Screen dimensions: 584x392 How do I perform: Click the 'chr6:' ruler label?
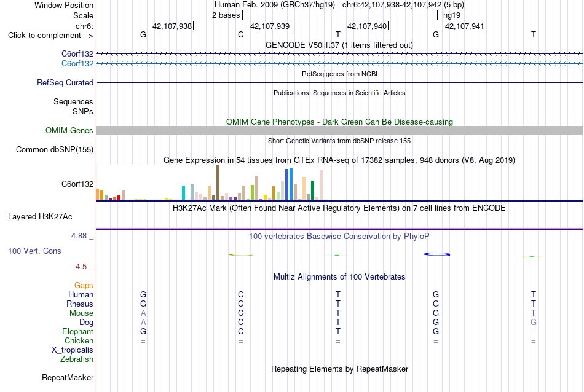pos(85,26)
